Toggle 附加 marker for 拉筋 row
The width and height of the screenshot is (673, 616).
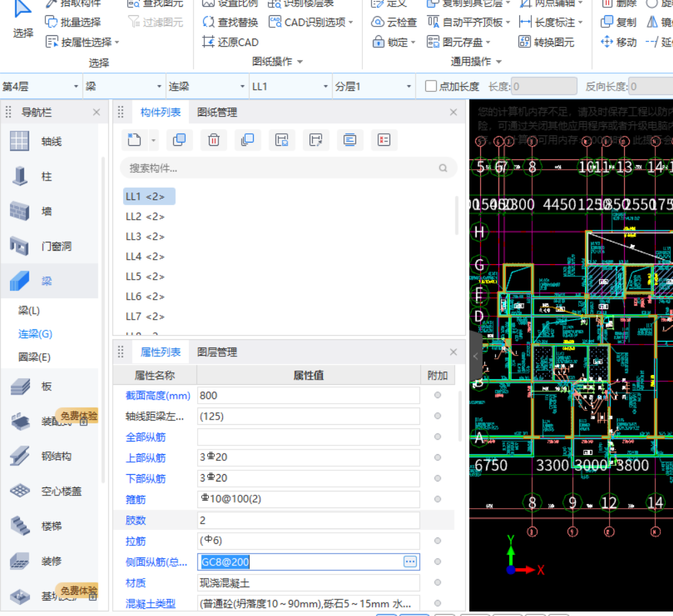coord(437,541)
